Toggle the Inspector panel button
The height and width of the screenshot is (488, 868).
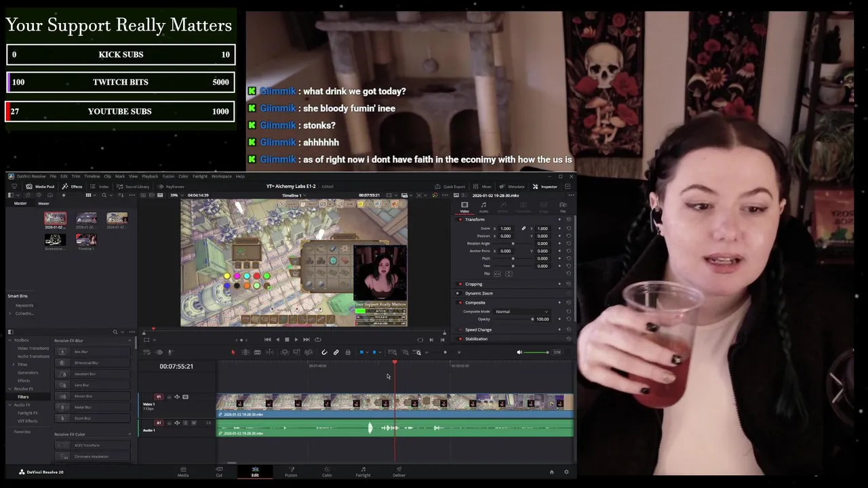pos(545,186)
